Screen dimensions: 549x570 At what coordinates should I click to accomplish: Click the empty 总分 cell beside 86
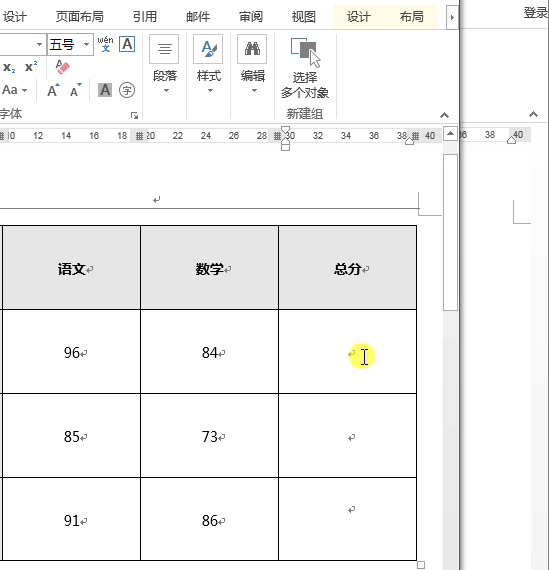tap(348, 519)
